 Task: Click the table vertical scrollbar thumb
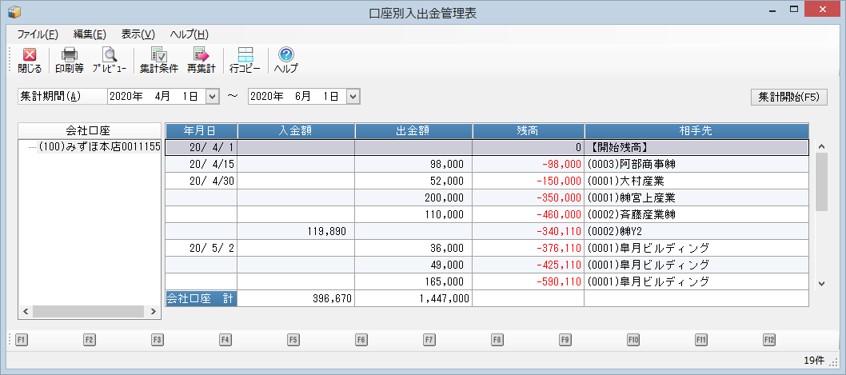[821, 182]
